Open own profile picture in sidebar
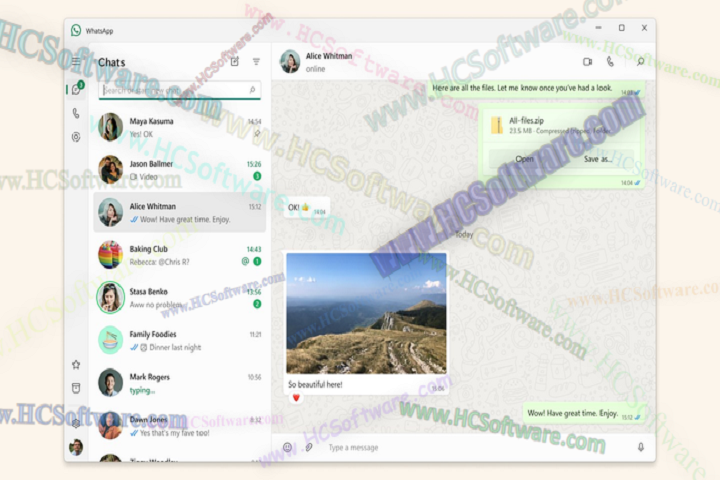This screenshot has width=720, height=480. tap(76, 447)
